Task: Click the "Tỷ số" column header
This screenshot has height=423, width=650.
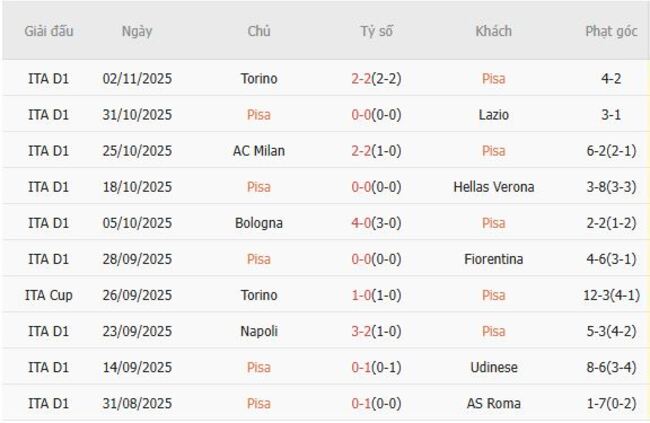Action: (x=376, y=31)
